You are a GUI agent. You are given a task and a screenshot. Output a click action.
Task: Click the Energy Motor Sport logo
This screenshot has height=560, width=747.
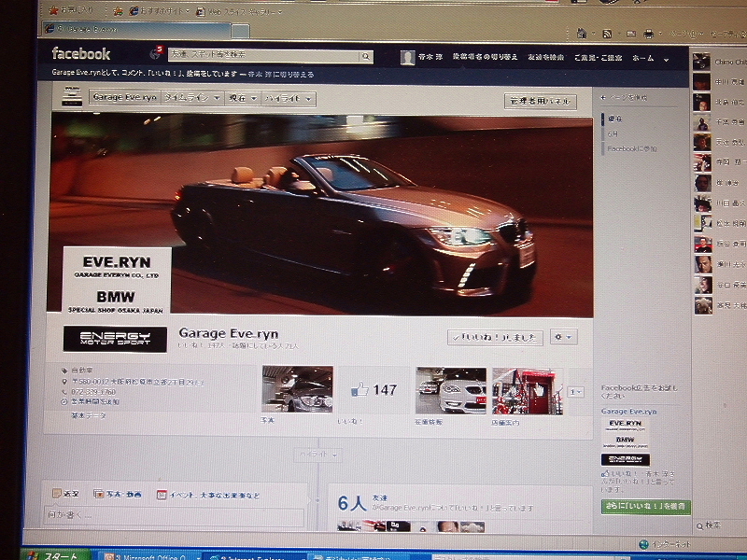[x=115, y=339]
